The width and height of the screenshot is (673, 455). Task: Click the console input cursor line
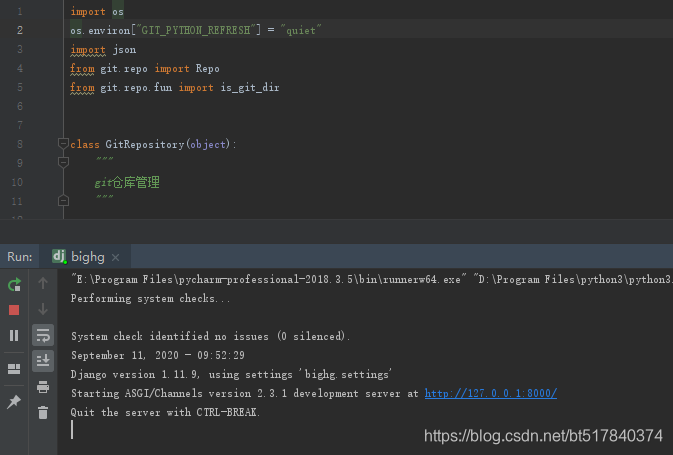(72, 430)
